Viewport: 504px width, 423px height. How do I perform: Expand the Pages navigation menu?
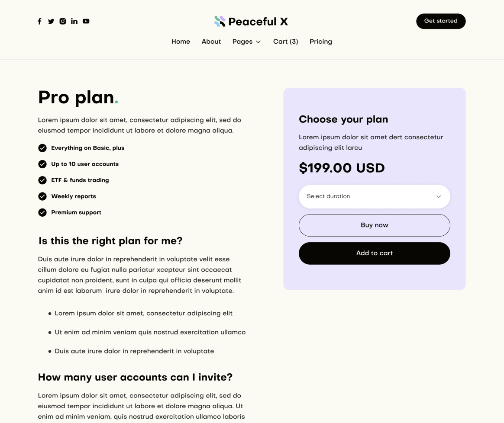point(246,42)
